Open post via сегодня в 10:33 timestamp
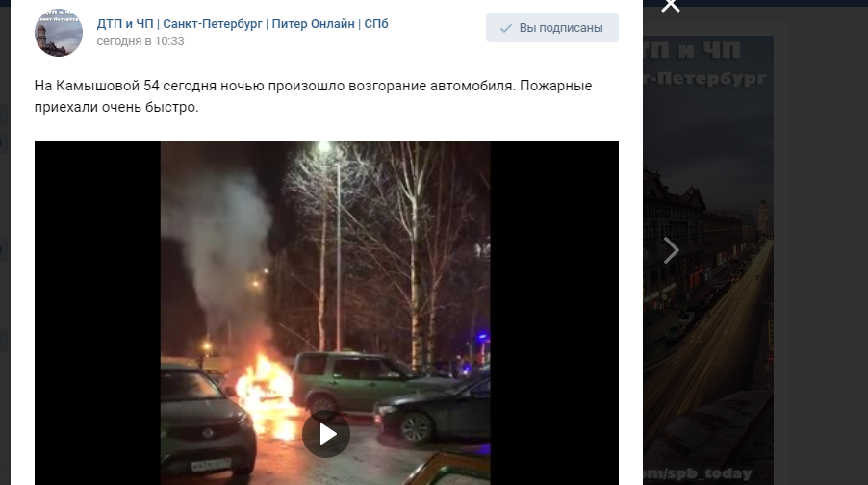The width and height of the screenshot is (868, 485). pyautogui.click(x=140, y=41)
